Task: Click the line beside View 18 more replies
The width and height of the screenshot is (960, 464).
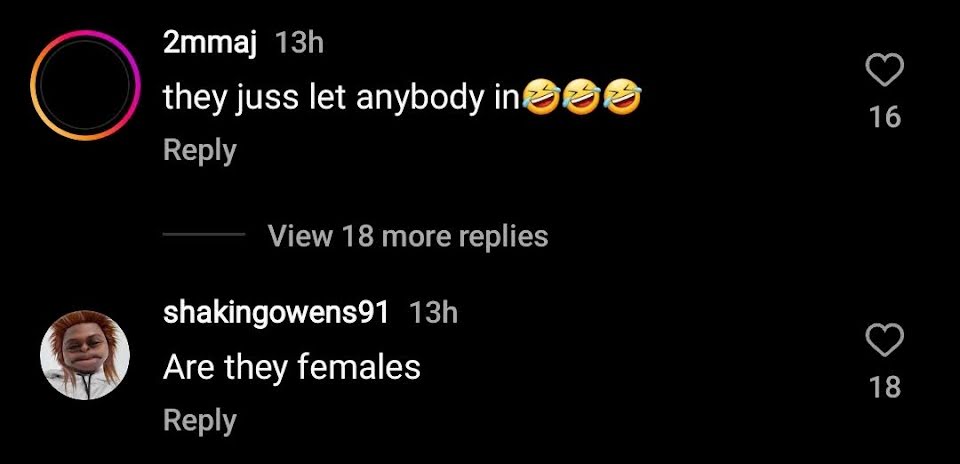Action: [204, 234]
